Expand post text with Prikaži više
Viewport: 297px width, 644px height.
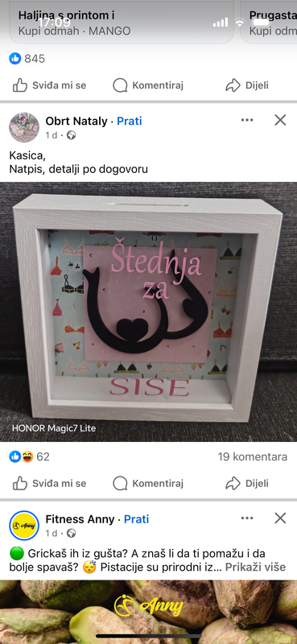[255, 568]
